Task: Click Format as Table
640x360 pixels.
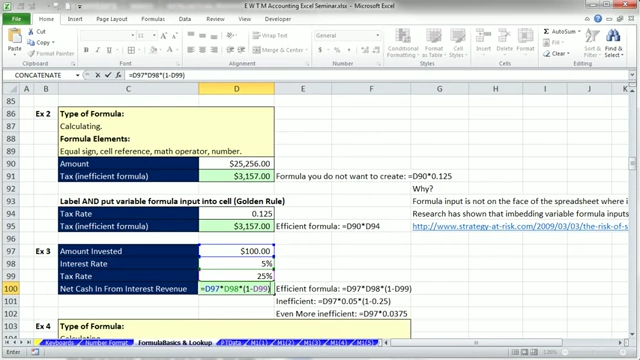Action: coord(433,43)
